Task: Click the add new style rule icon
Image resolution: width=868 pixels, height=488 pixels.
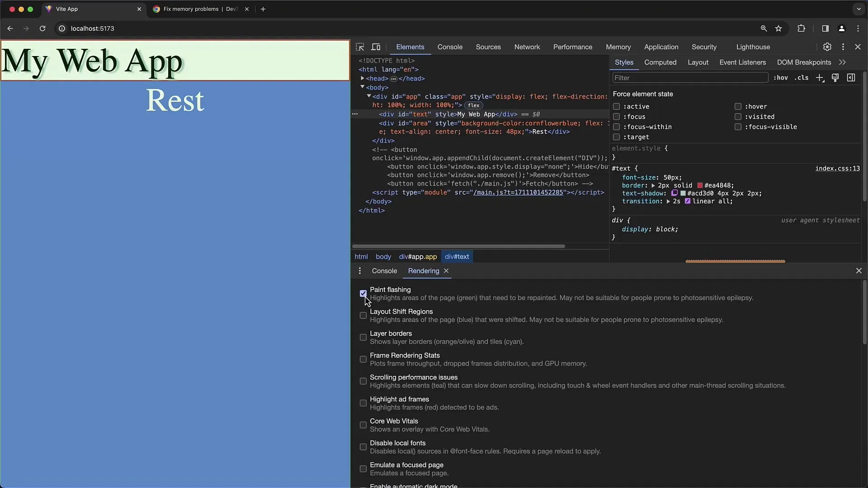Action: coord(820,77)
